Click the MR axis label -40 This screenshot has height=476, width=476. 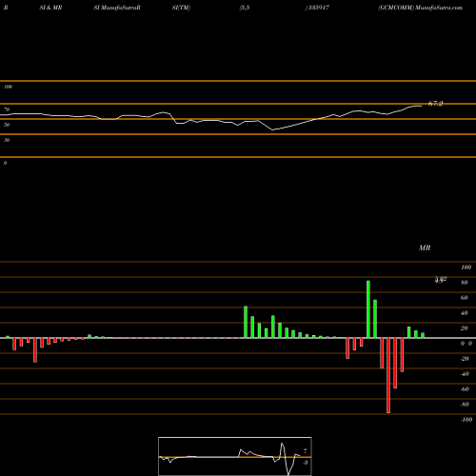click(x=465, y=374)
